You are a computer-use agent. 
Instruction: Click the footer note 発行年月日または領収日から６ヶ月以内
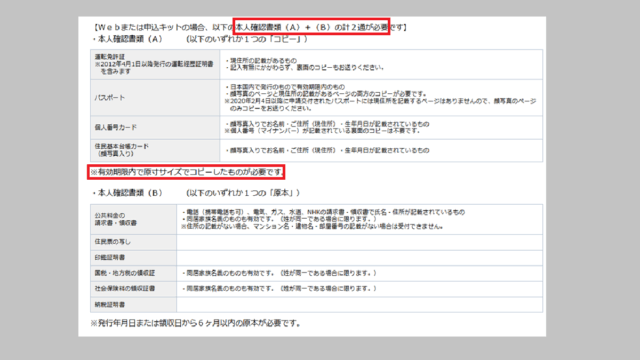click(x=196, y=323)
